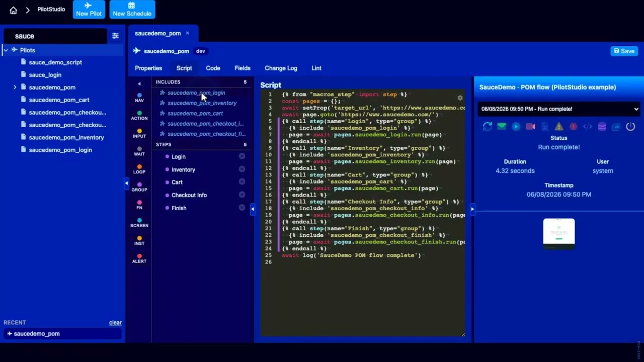Save the pilot with Save button
This screenshot has width=644, height=362.
[x=624, y=51]
